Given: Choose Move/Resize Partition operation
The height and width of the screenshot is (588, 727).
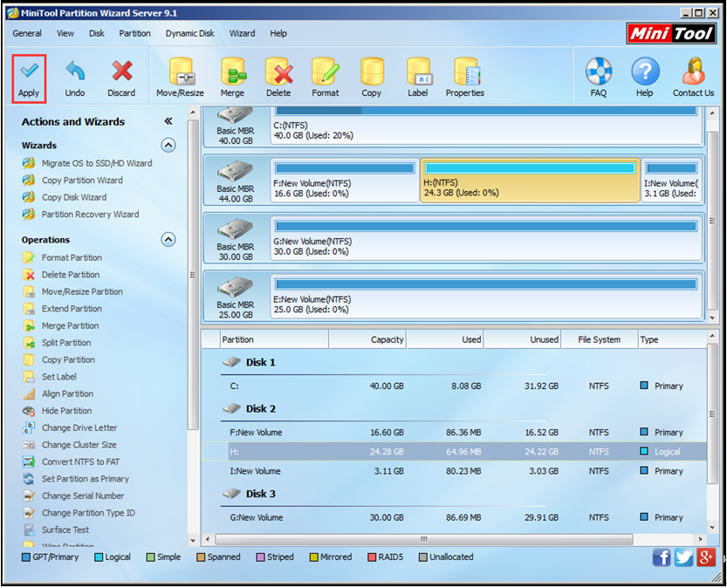Looking at the screenshot, I should (72, 292).
